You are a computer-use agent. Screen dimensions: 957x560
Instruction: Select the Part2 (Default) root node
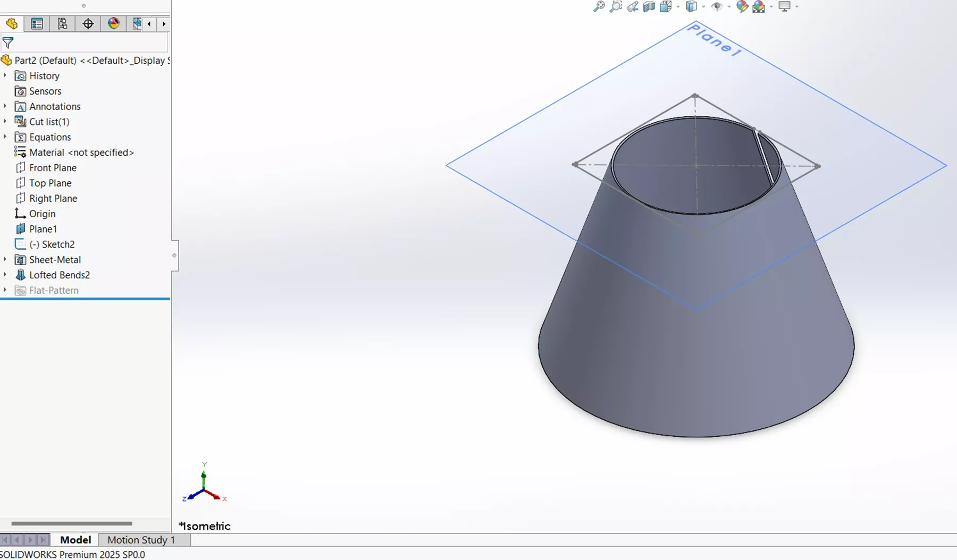86,61
